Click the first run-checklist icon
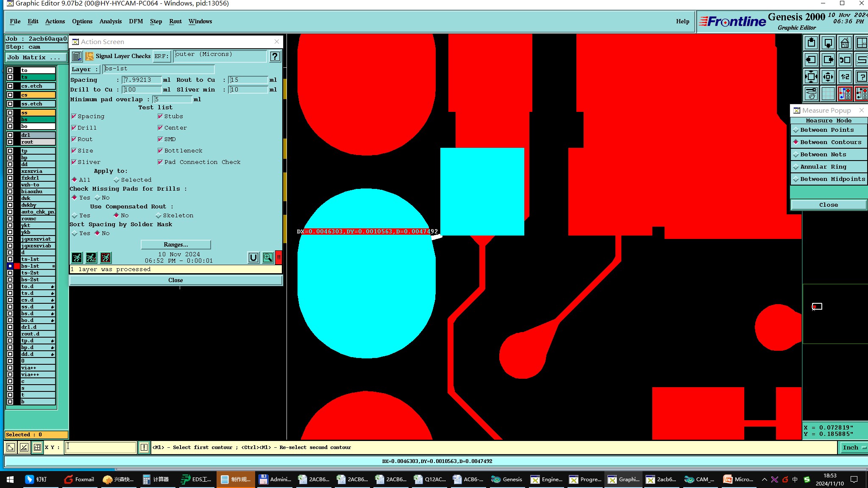This screenshot has width=868, height=488. coord(77,257)
